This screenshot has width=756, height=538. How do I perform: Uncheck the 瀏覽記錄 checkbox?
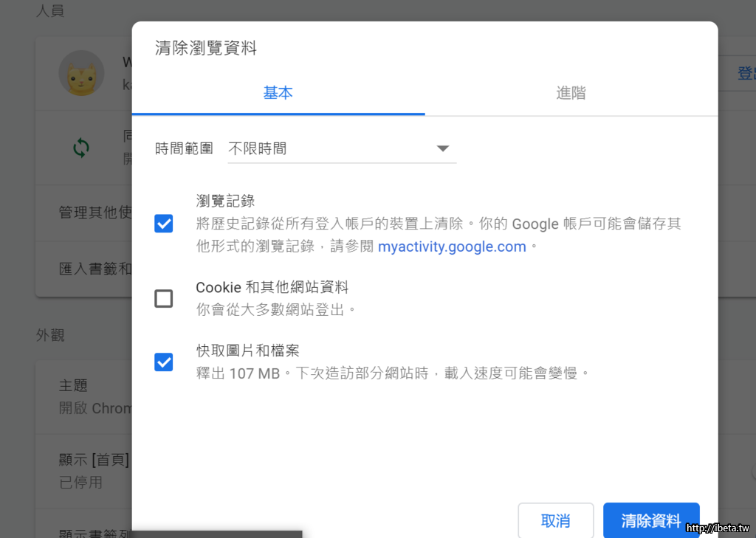(164, 224)
